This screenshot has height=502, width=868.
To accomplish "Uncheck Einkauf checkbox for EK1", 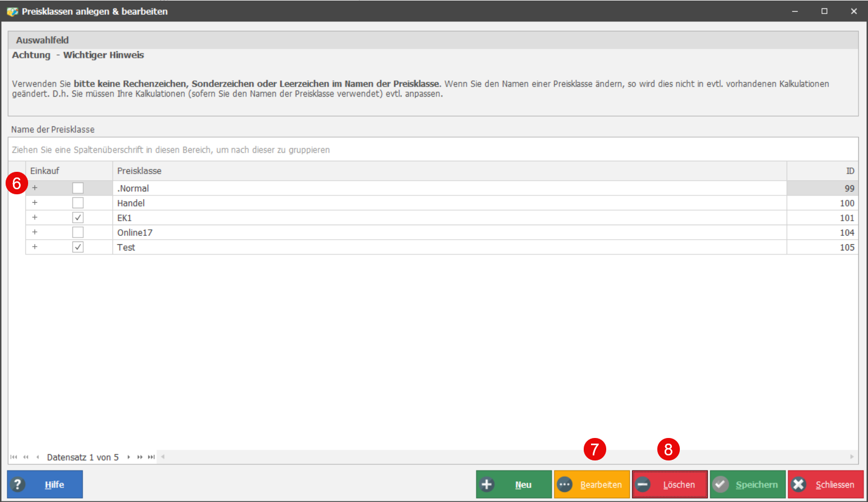I will click(x=78, y=217).
